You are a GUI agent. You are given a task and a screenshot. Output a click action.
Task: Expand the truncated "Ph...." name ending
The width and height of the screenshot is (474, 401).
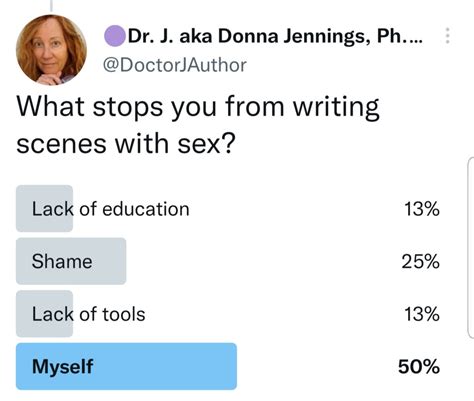coord(400,36)
